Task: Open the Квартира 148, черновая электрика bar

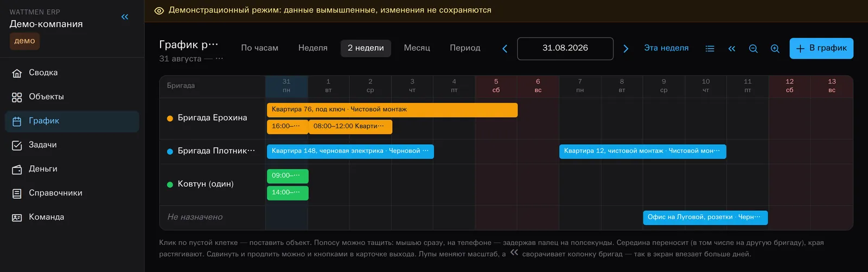Action: click(x=350, y=152)
